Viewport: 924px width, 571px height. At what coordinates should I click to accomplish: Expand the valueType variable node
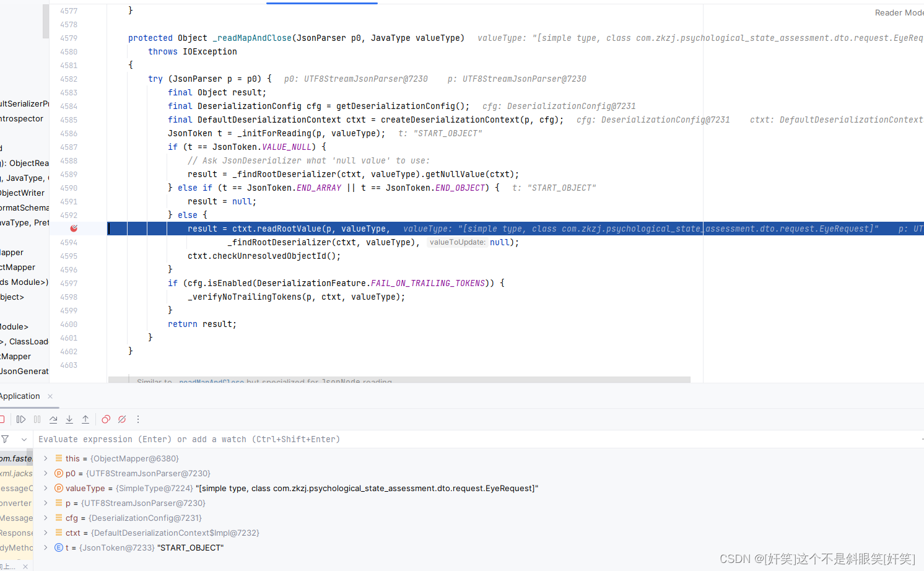click(45, 488)
